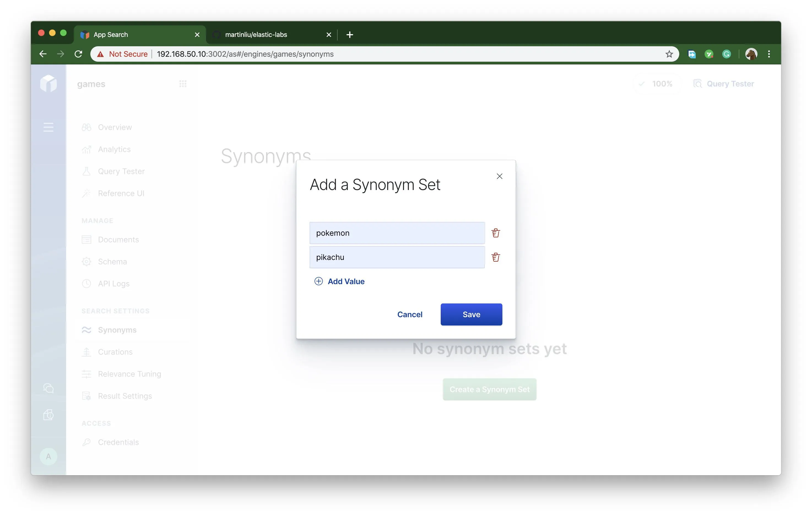812x516 pixels.
Task: Open the Chrome three-dot menu
Action: pyautogui.click(x=769, y=54)
